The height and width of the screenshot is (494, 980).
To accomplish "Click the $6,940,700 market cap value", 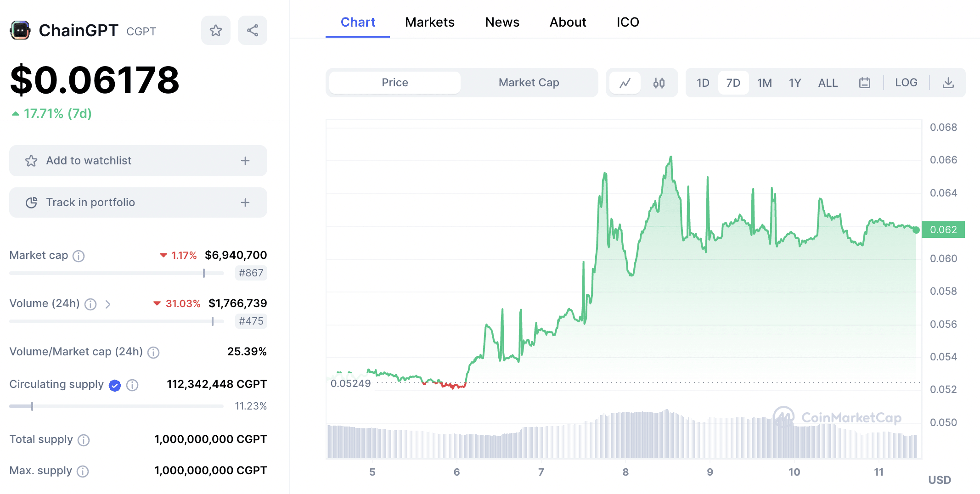I will pyautogui.click(x=236, y=255).
